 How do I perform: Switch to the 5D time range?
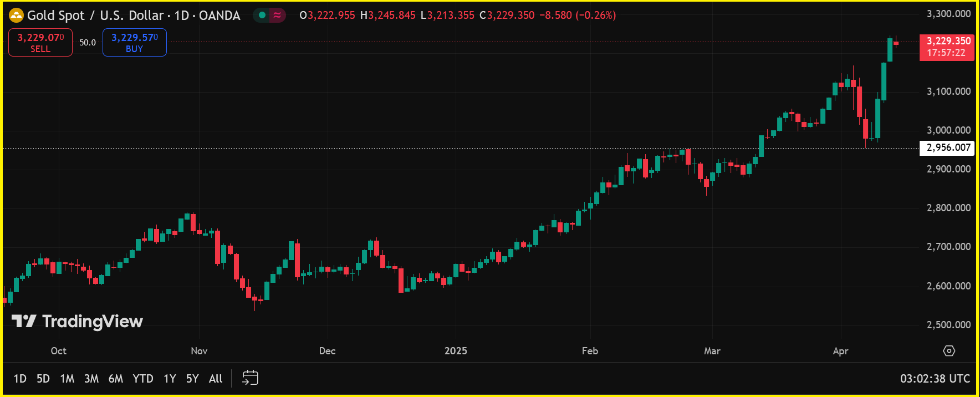pyautogui.click(x=43, y=379)
